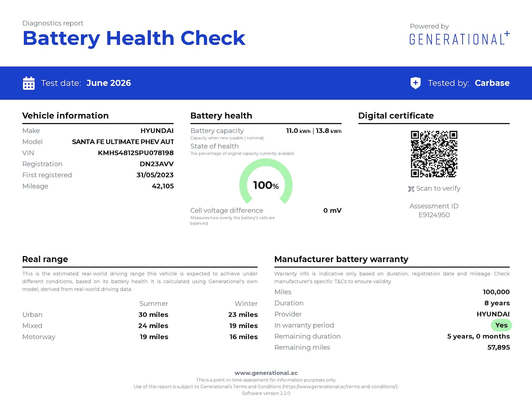Screen dimensions: 532x399
Task: Select the warranty duration 8 years
Action: [497, 303]
